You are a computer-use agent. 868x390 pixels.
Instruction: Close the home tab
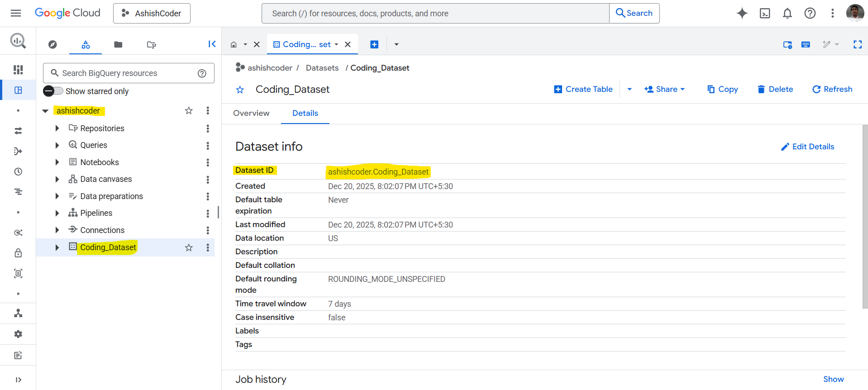257,44
